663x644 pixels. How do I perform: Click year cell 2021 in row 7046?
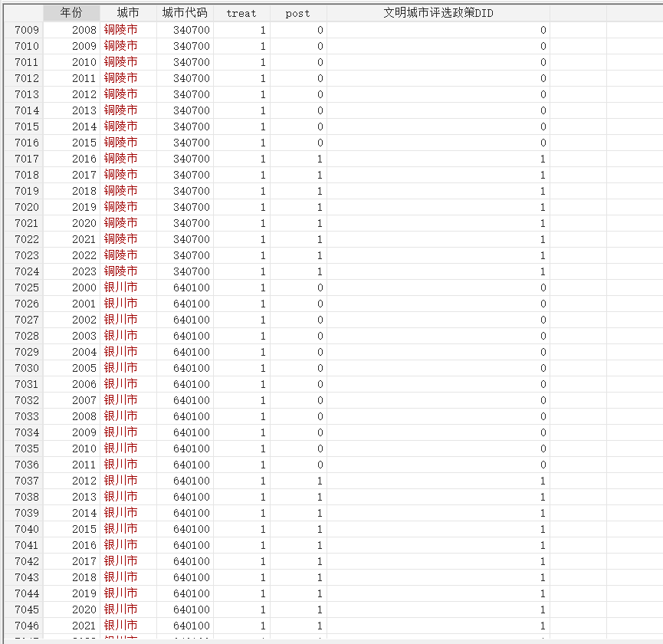(x=71, y=626)
